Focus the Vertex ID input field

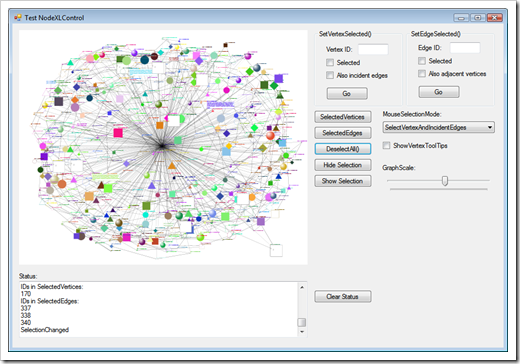tap(373, 49)
